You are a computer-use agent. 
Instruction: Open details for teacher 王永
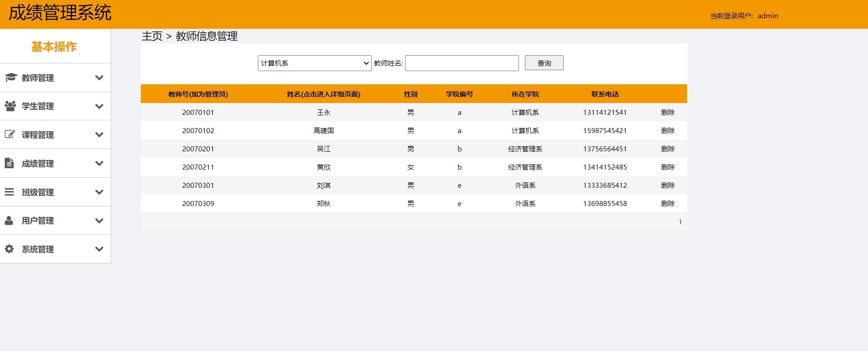pos(324,112)
